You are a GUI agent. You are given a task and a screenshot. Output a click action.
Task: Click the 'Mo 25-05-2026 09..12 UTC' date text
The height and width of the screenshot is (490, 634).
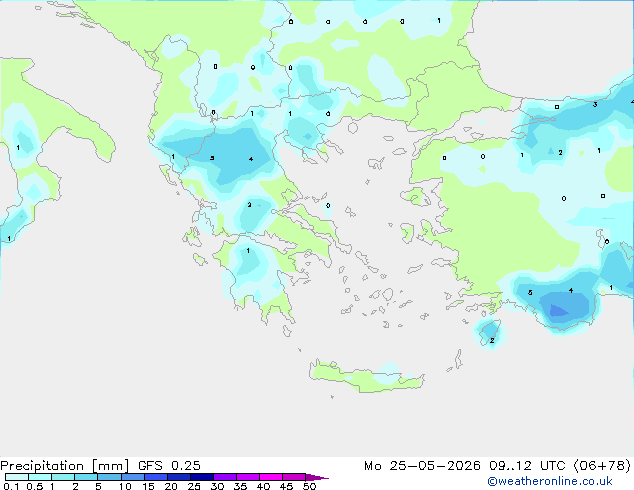463,466
